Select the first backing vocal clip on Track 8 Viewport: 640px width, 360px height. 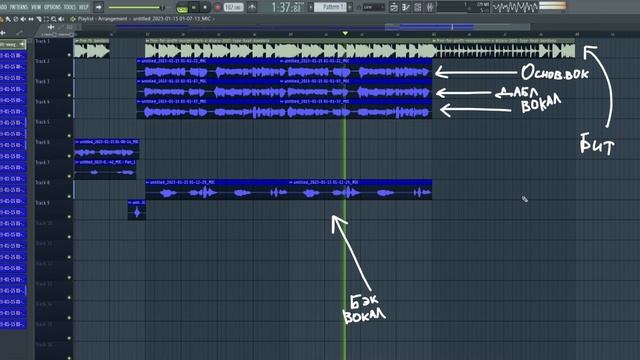[x=217, y=190]
